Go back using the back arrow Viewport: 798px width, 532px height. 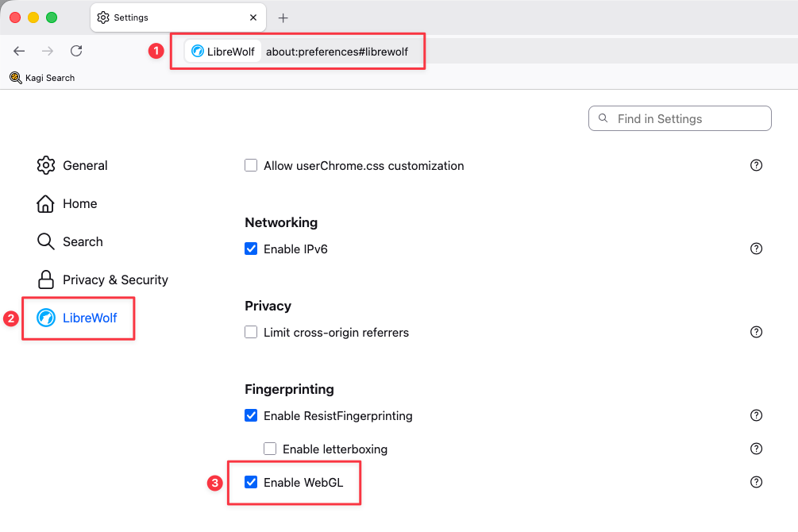pyautogui.click(x=19, y=51)
